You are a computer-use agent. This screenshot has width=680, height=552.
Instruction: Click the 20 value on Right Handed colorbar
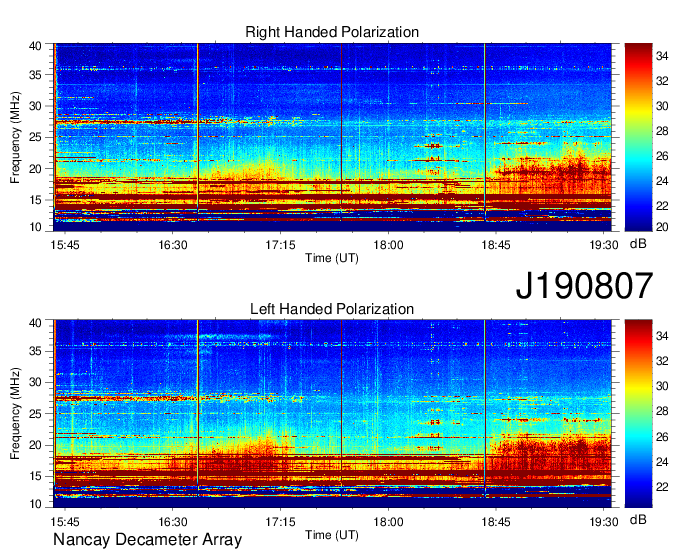tap(662, 227)
